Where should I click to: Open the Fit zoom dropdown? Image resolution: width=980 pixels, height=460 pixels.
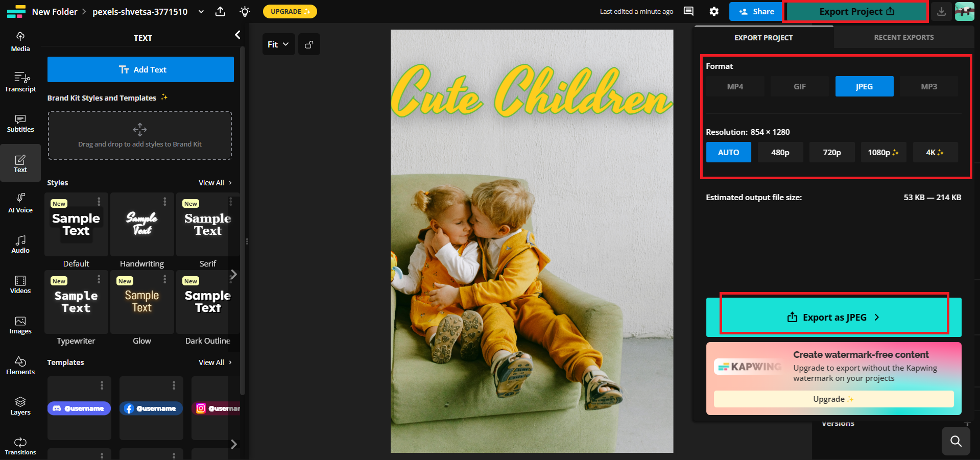(x=278, y=44)
